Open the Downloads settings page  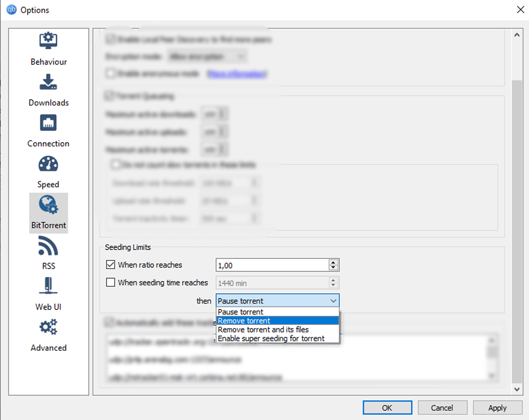pyautogui.click(x=49, y=90)
